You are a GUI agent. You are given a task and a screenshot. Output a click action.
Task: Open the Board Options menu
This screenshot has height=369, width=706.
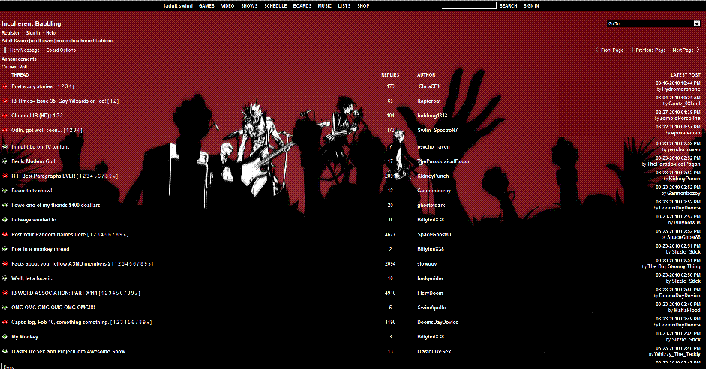(x=61, y=50)
